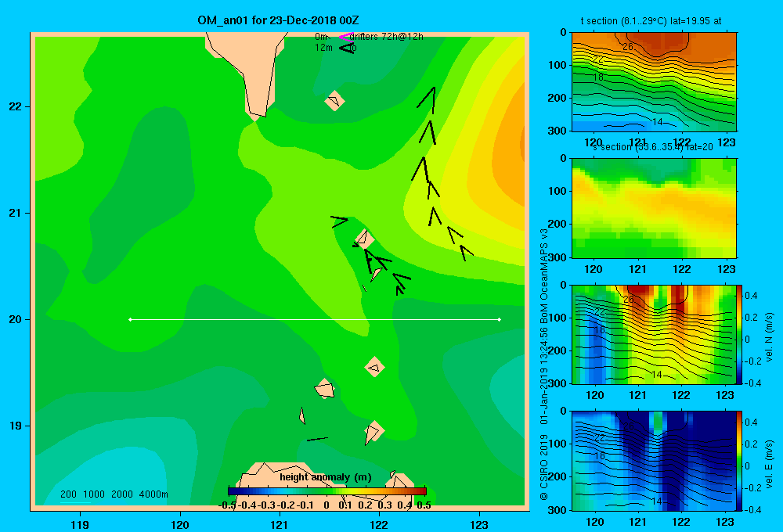Open the temperature section plot
This screenshot has height=532, width=783.
(x=654, y=82)
